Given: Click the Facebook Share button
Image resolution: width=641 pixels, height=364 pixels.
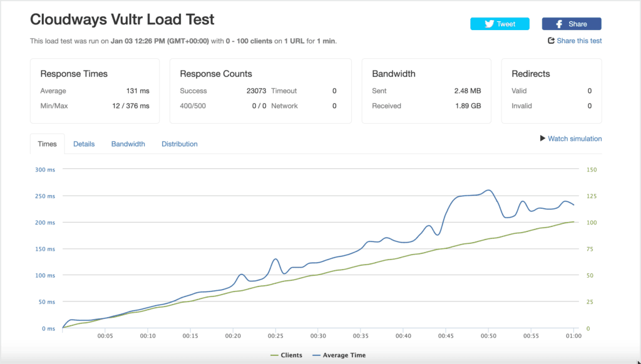Looking at the screenshot, I should (x=572, y=24).
